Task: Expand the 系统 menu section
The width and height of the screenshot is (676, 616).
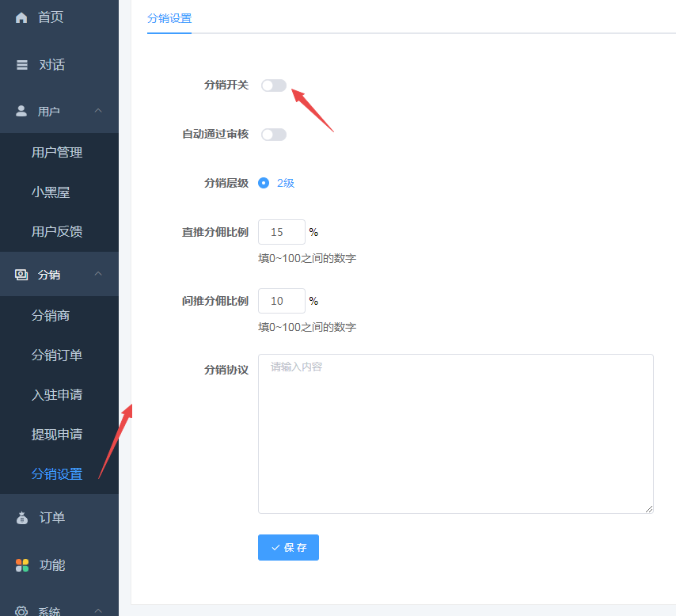Action: pos(98,610)
